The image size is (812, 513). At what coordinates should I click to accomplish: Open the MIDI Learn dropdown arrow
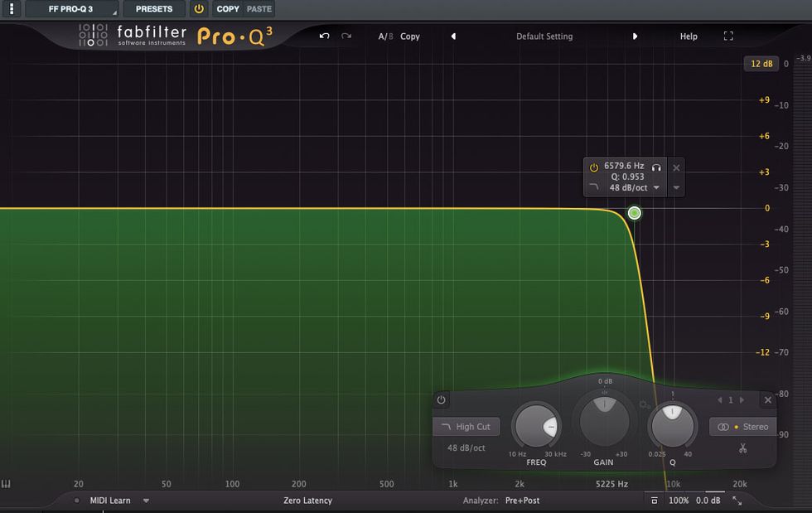tap(146, 501)
